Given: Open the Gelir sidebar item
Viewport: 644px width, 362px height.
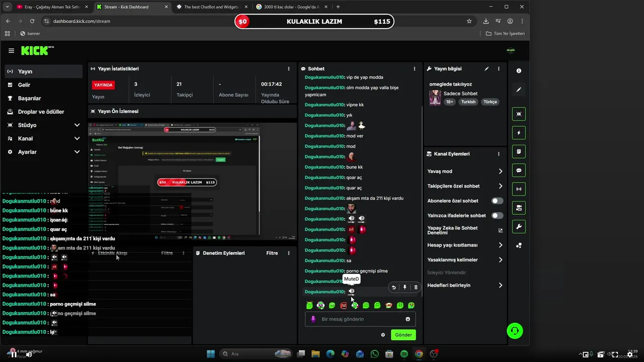Looking at the screenshot, I should 43,85.
